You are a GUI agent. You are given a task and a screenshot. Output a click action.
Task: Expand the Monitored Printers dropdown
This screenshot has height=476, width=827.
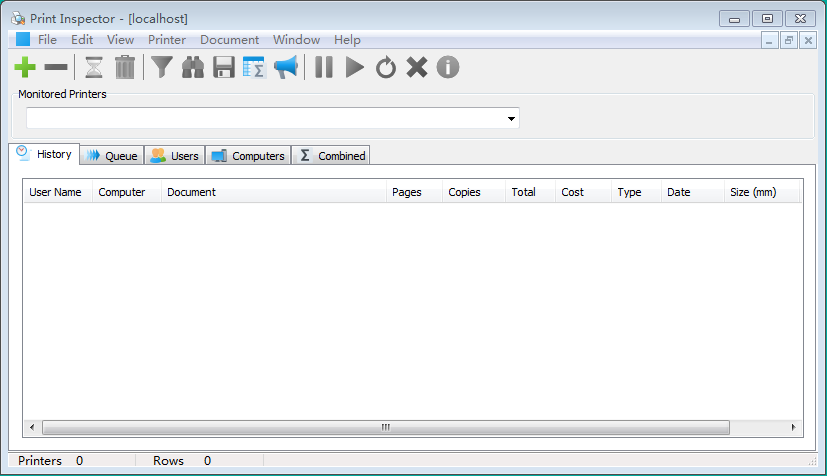tap(511, 119)
